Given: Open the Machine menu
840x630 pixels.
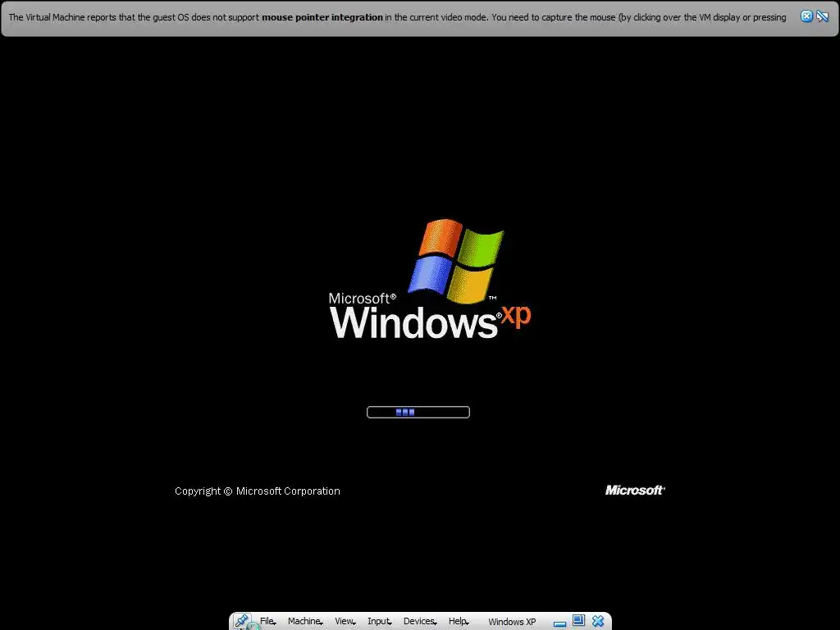Looking at the screenshot, I should point(305,622).
